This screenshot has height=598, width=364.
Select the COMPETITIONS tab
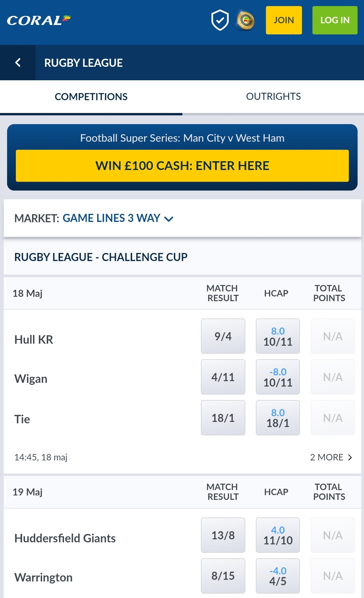[91, 96]
